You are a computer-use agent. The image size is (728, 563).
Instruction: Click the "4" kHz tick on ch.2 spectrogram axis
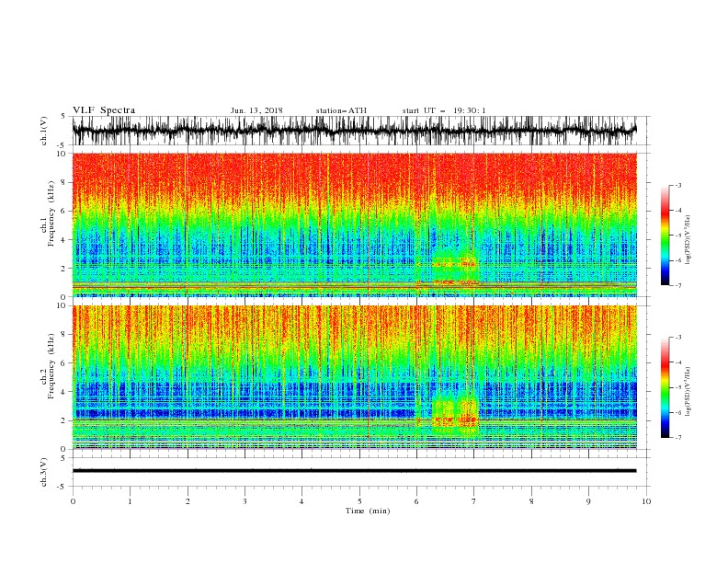[63, 392]
